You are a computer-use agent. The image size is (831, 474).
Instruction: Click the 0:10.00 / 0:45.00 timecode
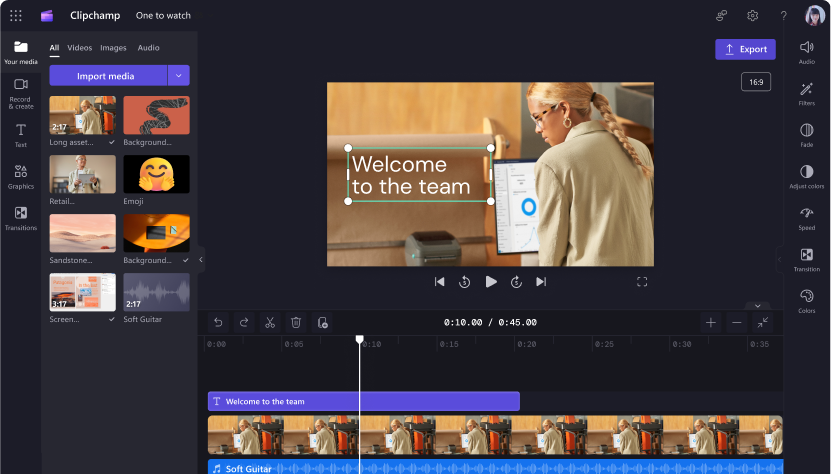tap(490, 322)
